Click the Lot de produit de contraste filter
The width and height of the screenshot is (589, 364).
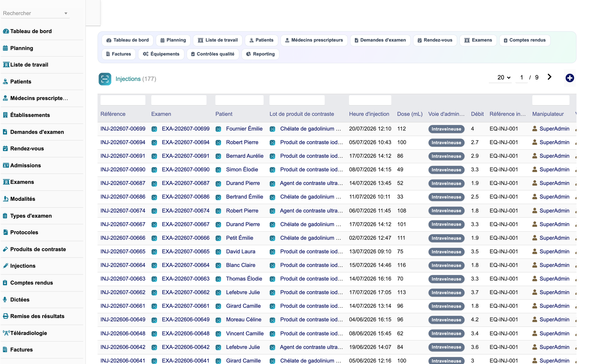pos(297,100)
